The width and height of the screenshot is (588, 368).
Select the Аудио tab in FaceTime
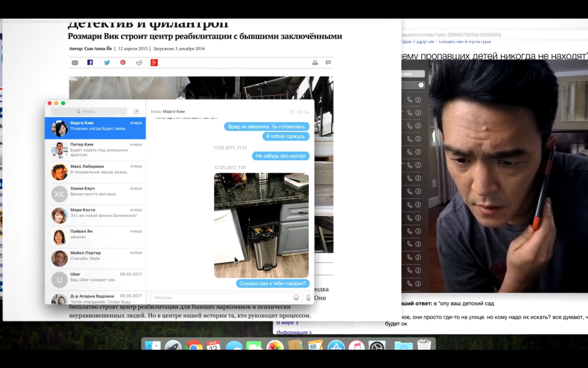(413, 74)
